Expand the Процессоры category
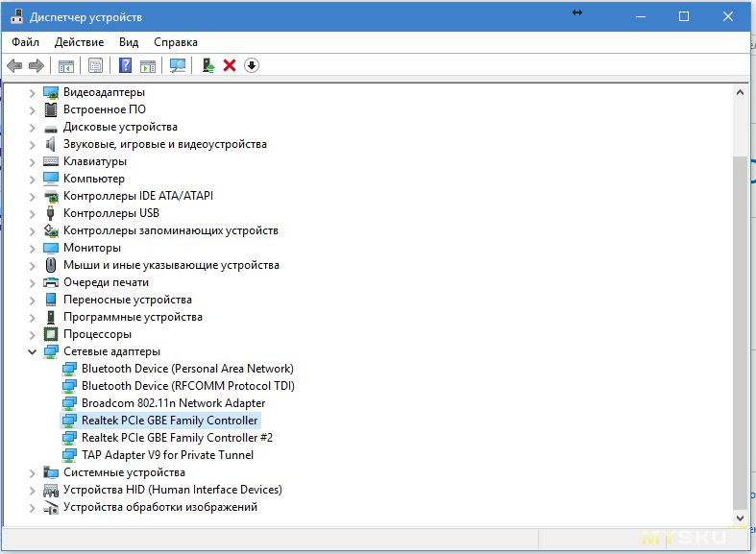 32,334
